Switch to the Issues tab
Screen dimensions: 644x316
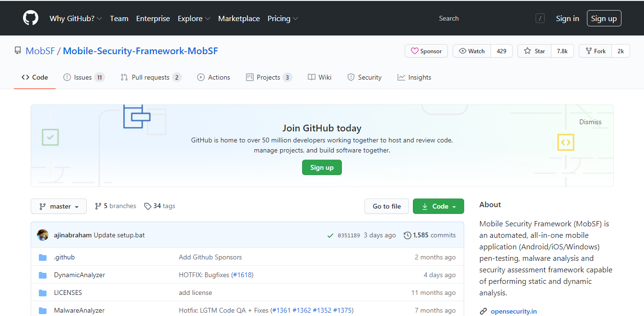pos(84,77)
